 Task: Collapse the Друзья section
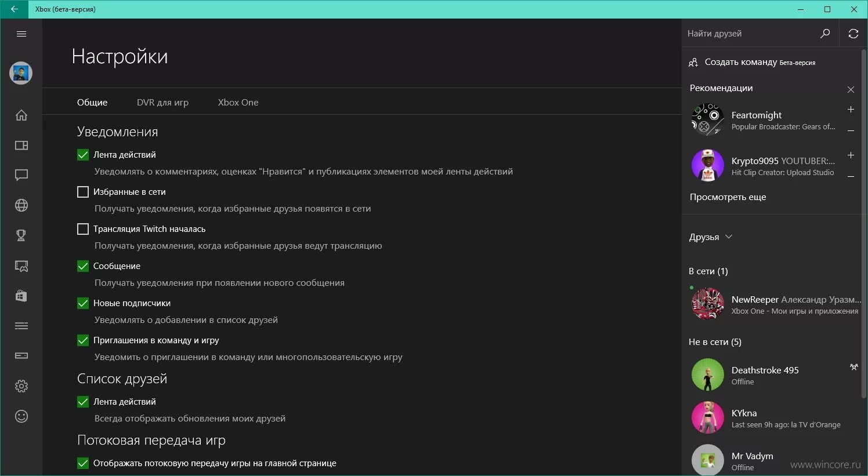(x=729, y=237)
